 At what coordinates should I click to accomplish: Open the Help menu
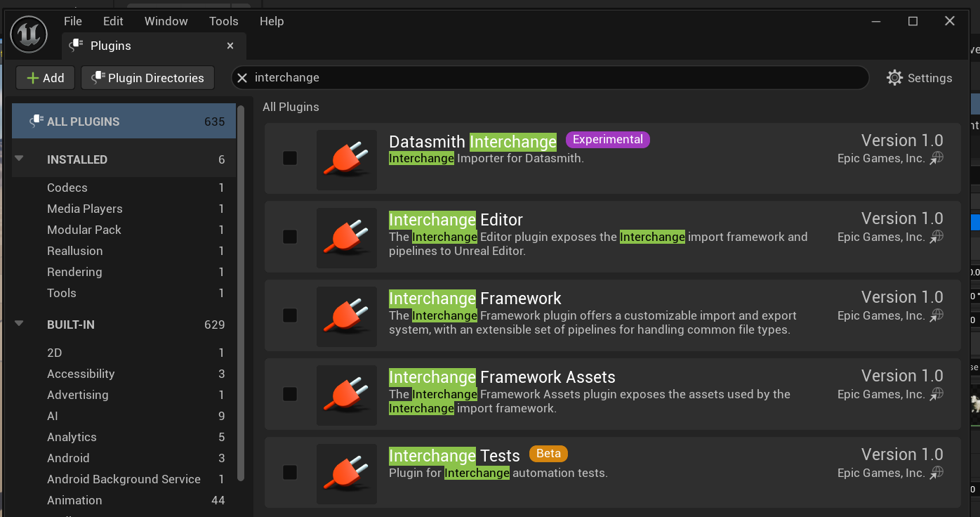coord(272,21)
